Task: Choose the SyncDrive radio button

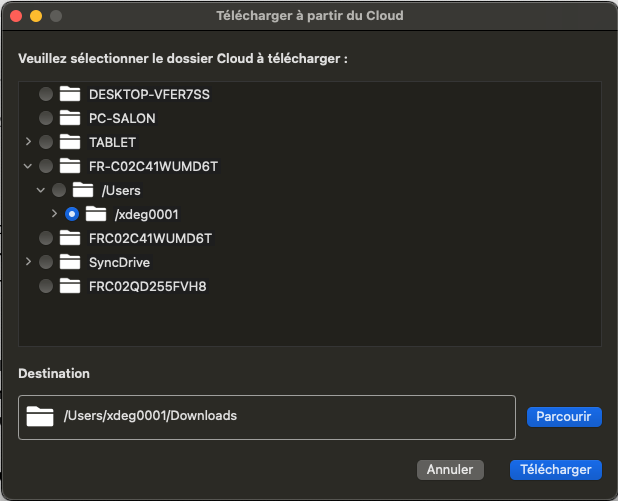Action: 46,262
